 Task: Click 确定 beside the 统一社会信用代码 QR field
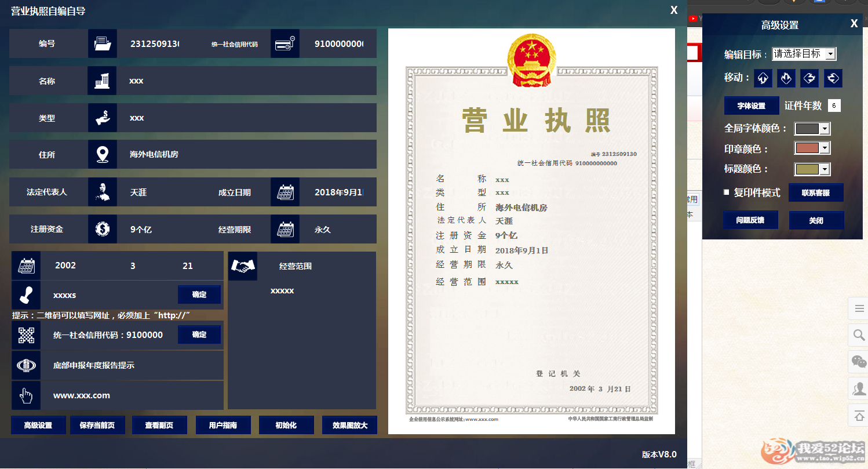[199, 335]
